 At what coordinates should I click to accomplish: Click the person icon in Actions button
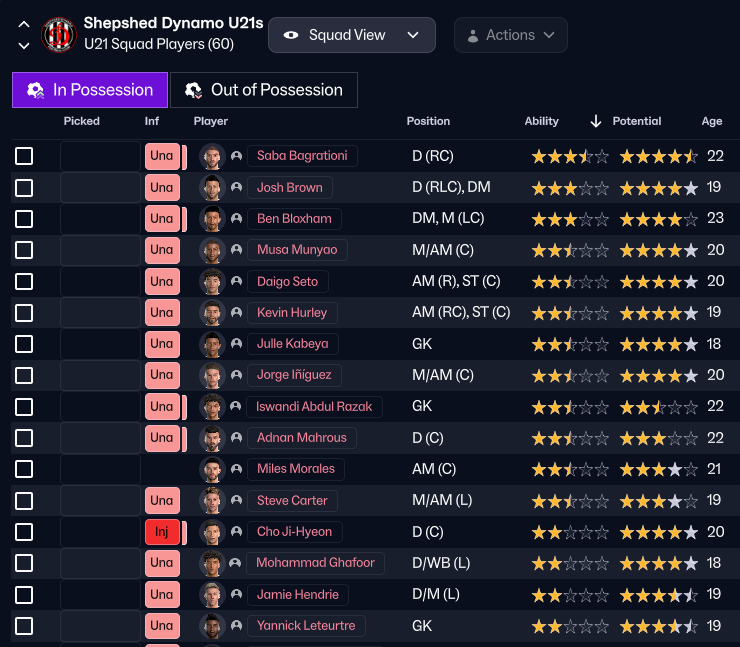tap(473, 35)
